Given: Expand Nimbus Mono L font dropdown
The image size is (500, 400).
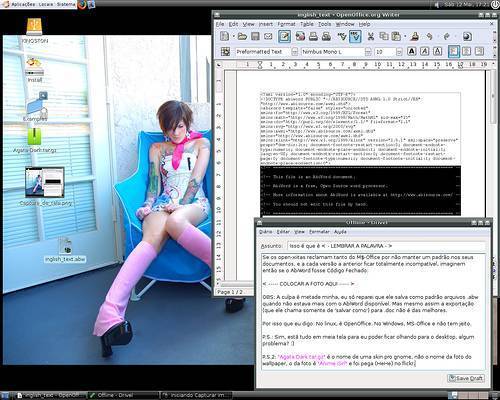Looking at the screenshot, I should tap(368, 52).
